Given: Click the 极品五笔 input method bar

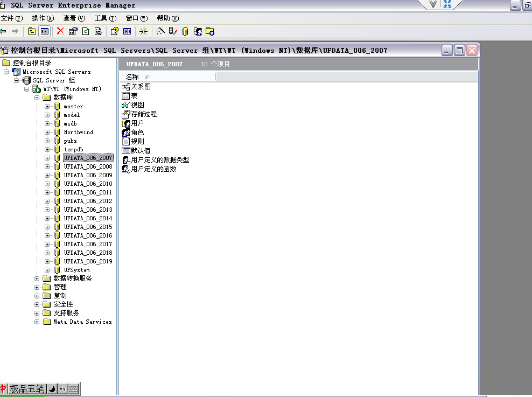Looking at the screenshot, I should [27, 389].
